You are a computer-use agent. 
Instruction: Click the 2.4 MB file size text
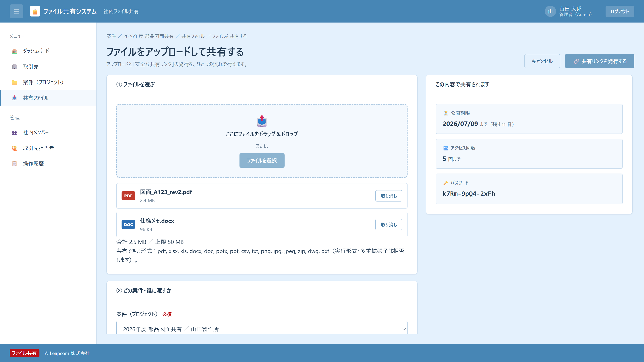(147, 201)
